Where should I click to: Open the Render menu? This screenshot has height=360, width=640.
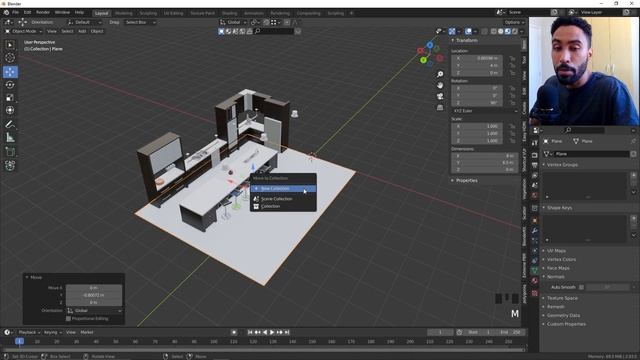tap(43, 13)
